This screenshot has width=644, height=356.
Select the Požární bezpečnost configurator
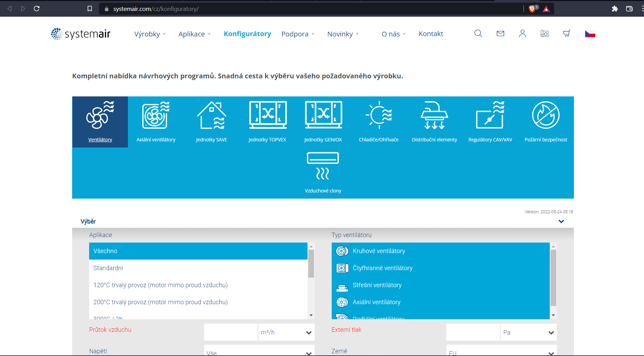(546, 122)
